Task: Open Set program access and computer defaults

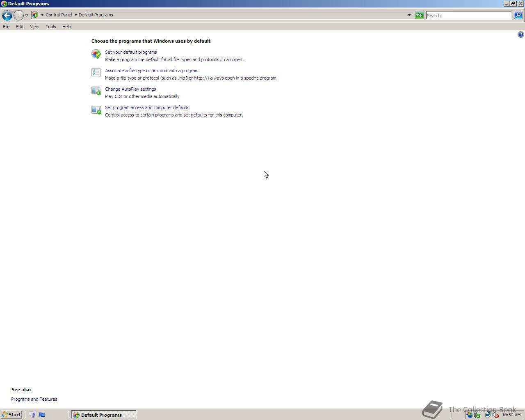Action: (147, 107)
